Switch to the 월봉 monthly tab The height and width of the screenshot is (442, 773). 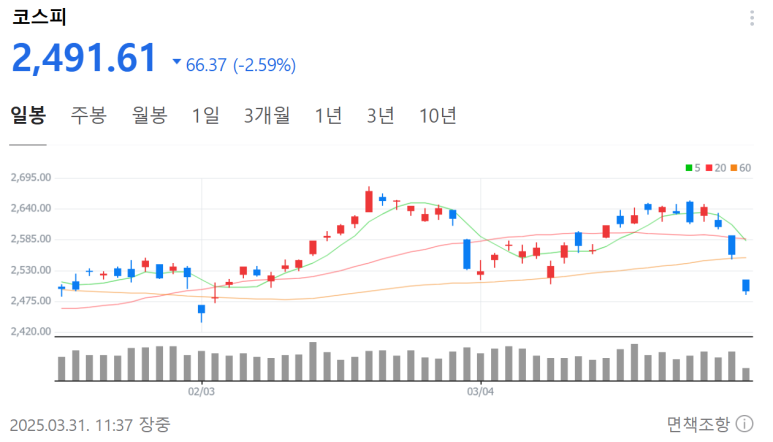tap(149, 116)
